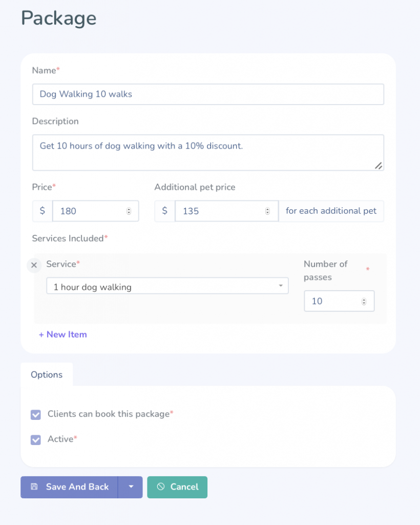The image size is (420, 525).
Task: Remove the service item with X icon
Action: [34, 265]
